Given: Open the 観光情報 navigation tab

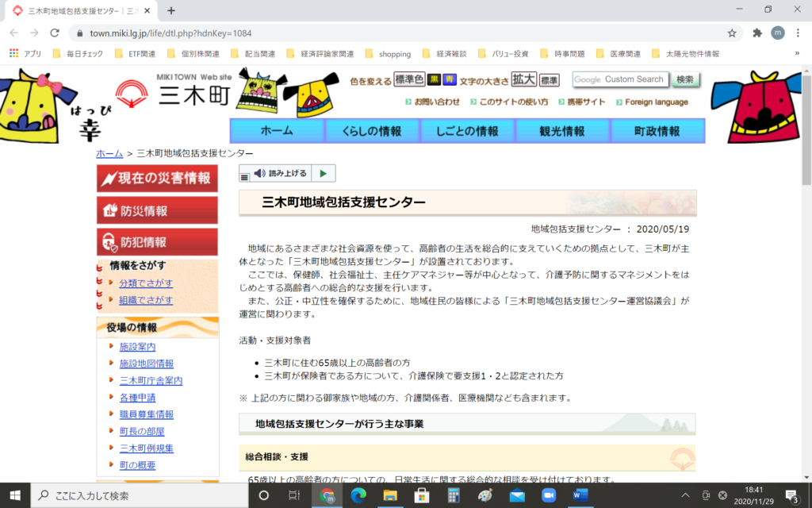Looking at the screenshot, I should coord(562,131).
